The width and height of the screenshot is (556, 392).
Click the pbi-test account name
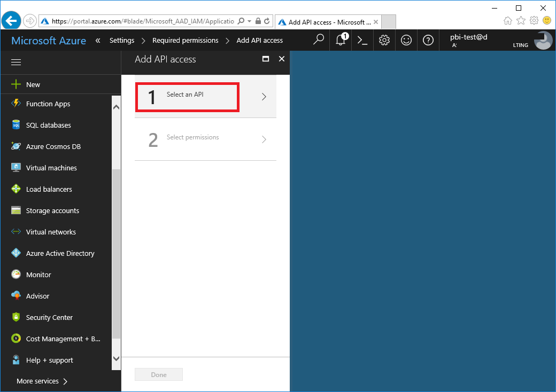click(x=469, y=37)
